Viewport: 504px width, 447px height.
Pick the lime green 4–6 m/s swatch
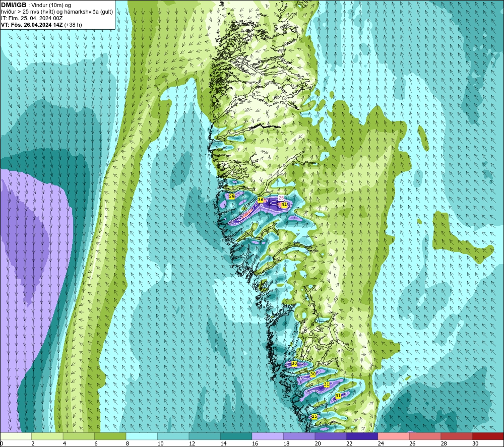point(79,436)
